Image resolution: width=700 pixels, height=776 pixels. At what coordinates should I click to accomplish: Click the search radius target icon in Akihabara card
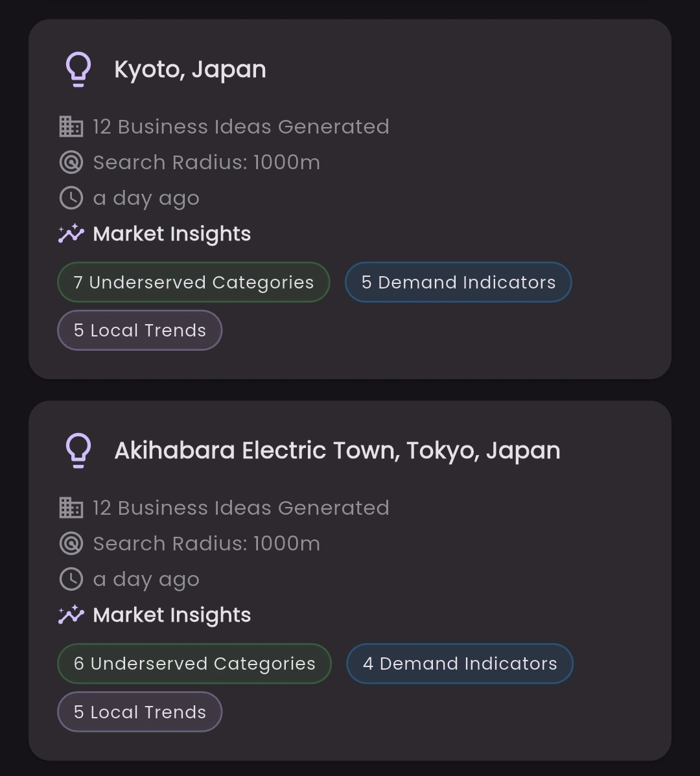click(71, 543)
